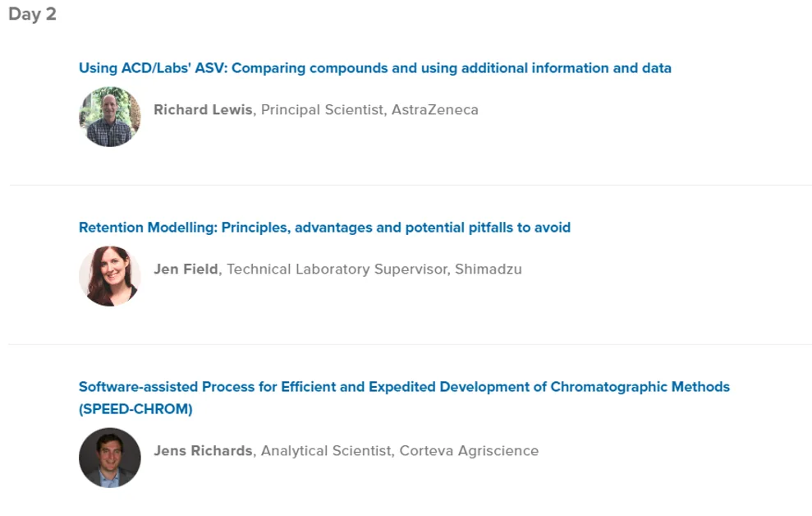The width and height of the screenshot is (812, 516).
Task: Click the divider below Richard Lewis's entry
Action: pos(411,185)
